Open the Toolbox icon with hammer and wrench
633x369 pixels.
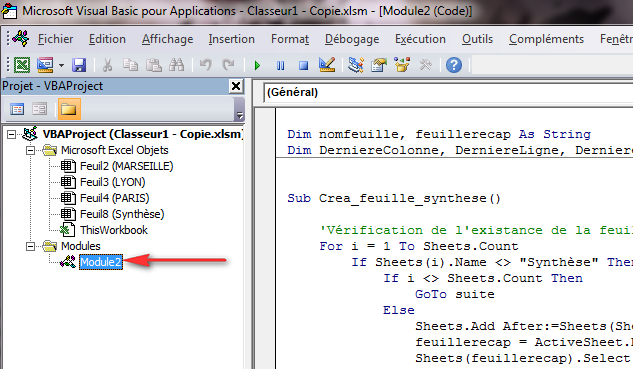[425, 65]
